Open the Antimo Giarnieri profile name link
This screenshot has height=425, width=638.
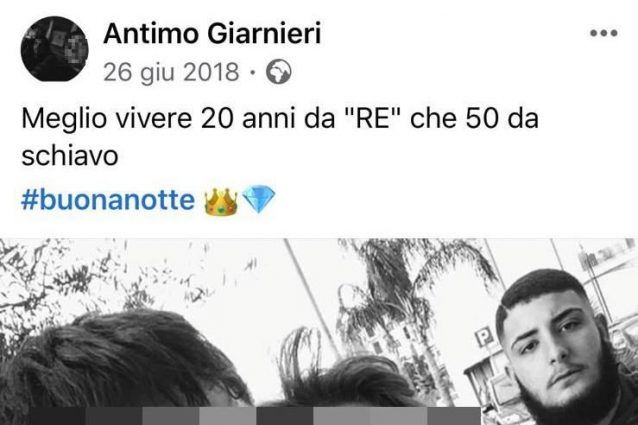pos(212,33)
